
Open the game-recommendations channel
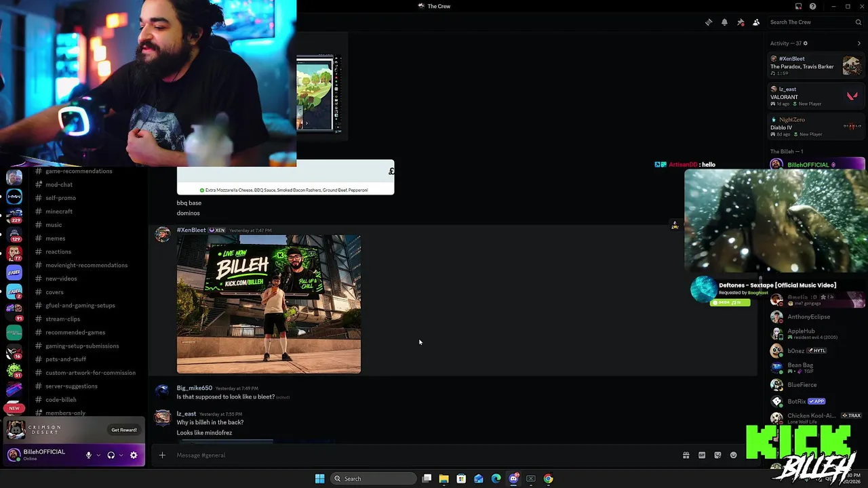[79, 171]
